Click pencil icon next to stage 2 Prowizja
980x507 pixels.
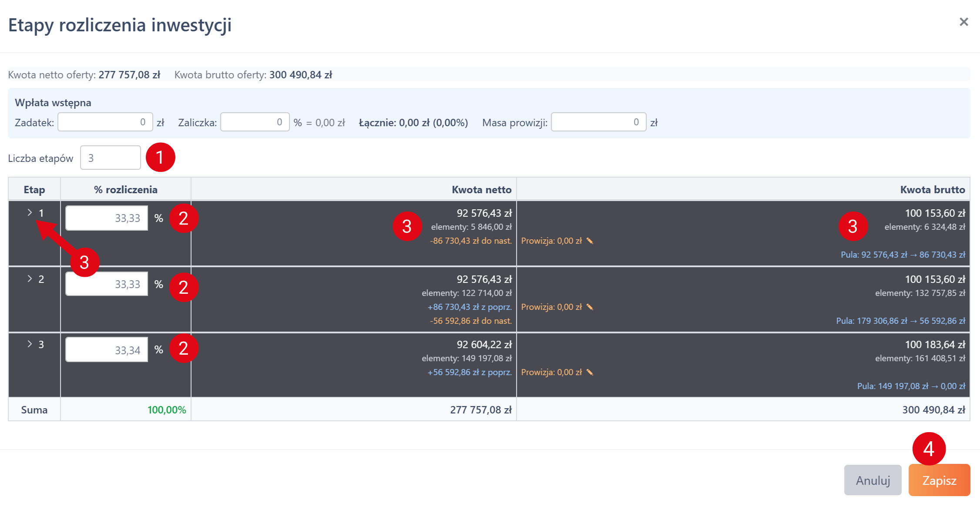pyautogui.click(x=590, y=307)
